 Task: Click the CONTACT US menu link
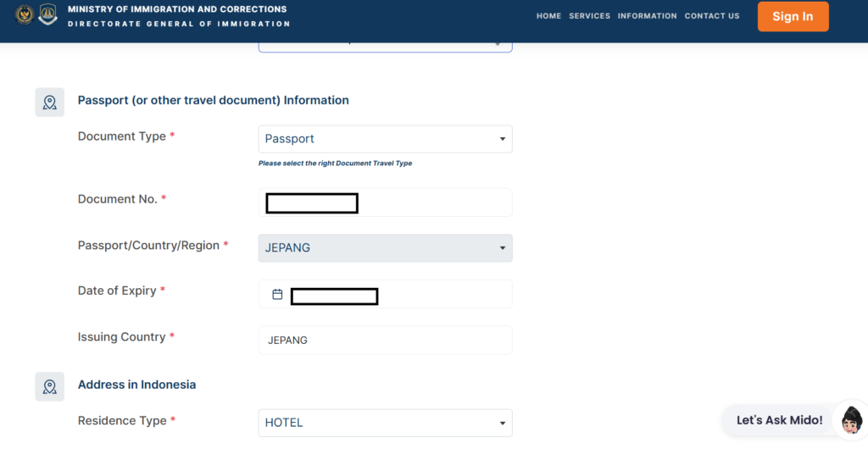(712, 16)
